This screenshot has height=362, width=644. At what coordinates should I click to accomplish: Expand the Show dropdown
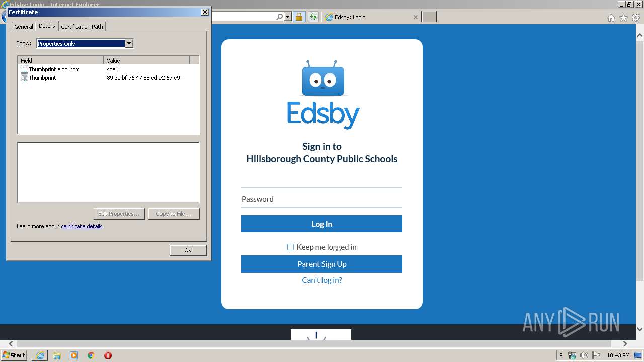pyautogui.click(x=129, y=44)
